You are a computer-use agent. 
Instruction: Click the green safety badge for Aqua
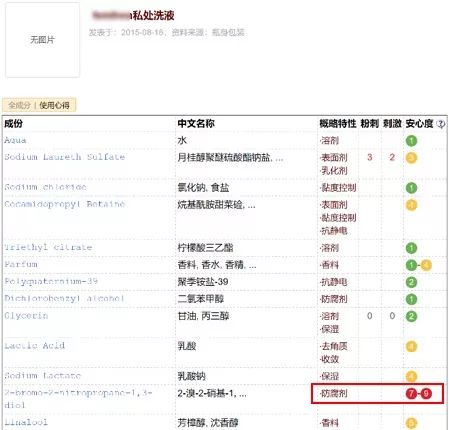(x=411, y=141)
